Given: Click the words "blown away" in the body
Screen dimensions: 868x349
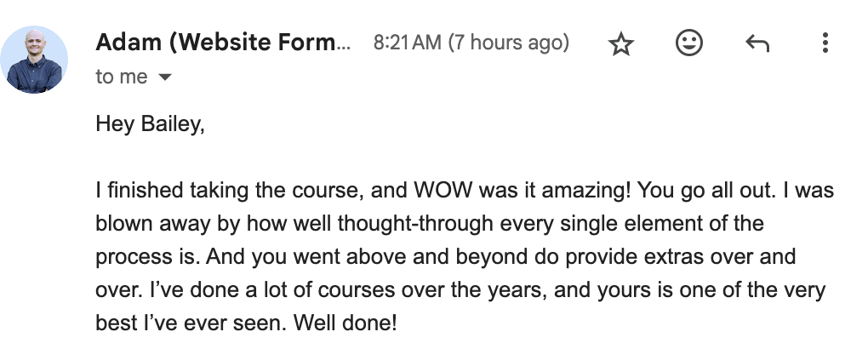Looking at the screenshot, I should [140, 224].
